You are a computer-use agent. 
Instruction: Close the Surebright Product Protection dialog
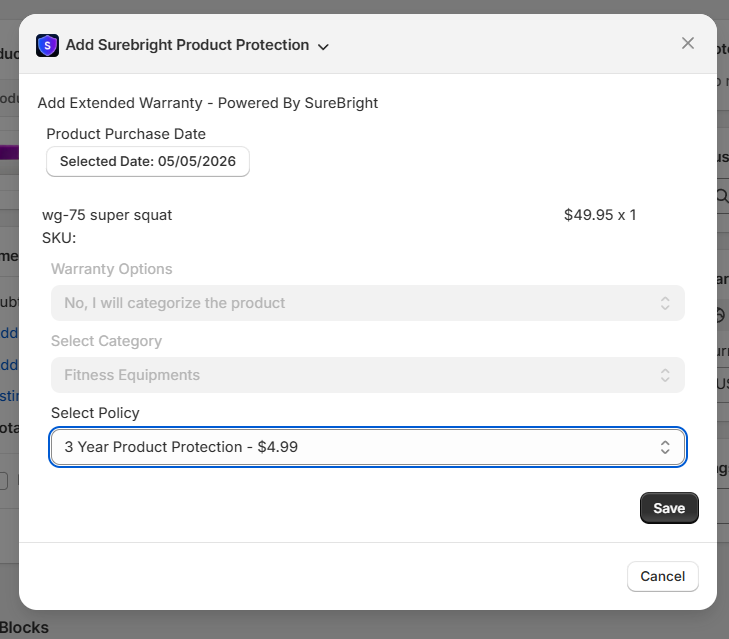coord(688,43)
